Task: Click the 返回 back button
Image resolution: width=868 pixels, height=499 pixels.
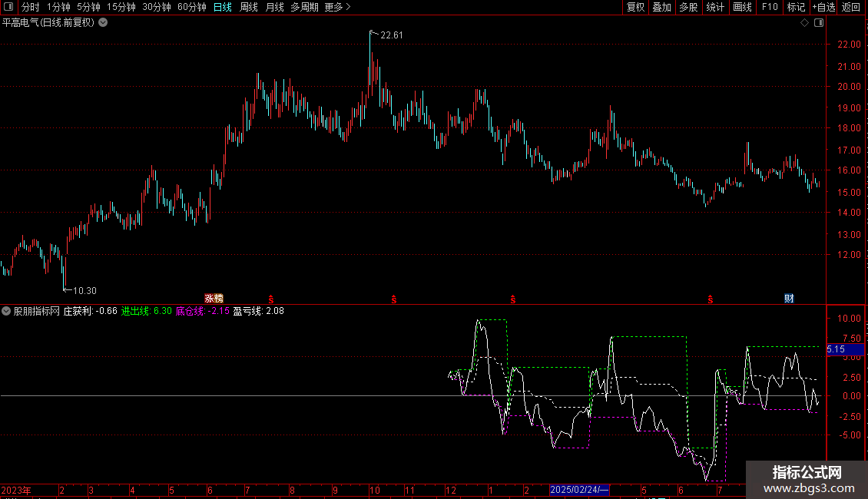Action: tap(851, 7)
